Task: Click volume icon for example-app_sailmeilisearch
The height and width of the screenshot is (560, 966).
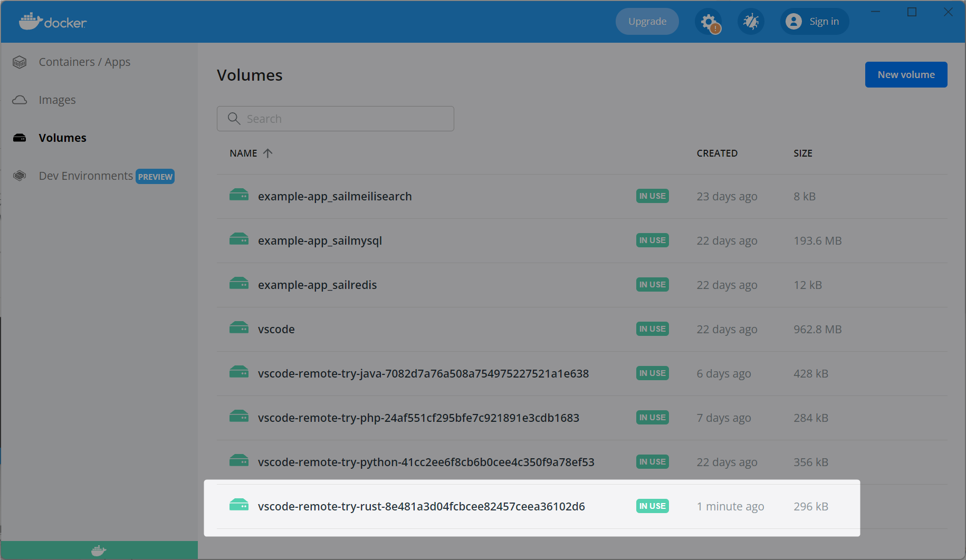Action: [x=239, y=195]
